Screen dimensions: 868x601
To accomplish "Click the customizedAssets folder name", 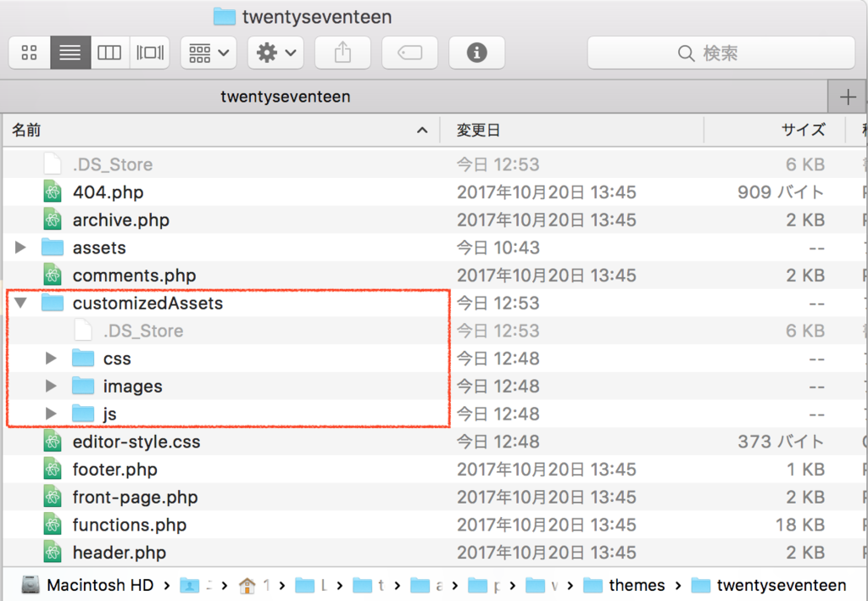I will tap(147, 303).
